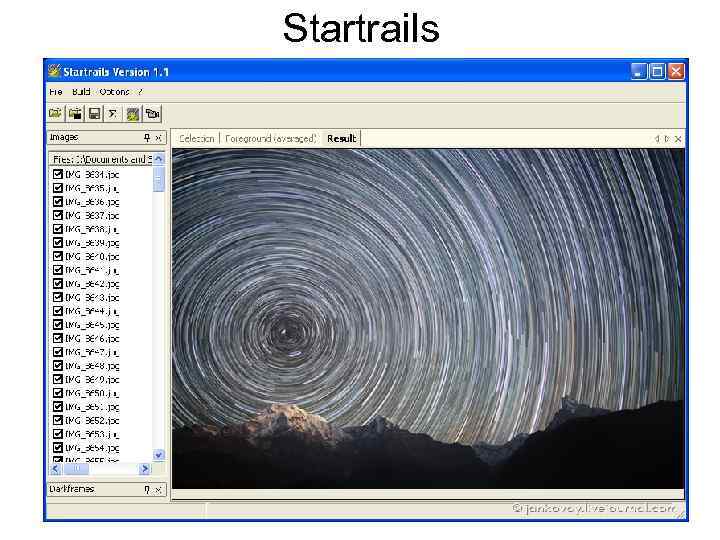Close the Images panel

(x=158, y=138)
